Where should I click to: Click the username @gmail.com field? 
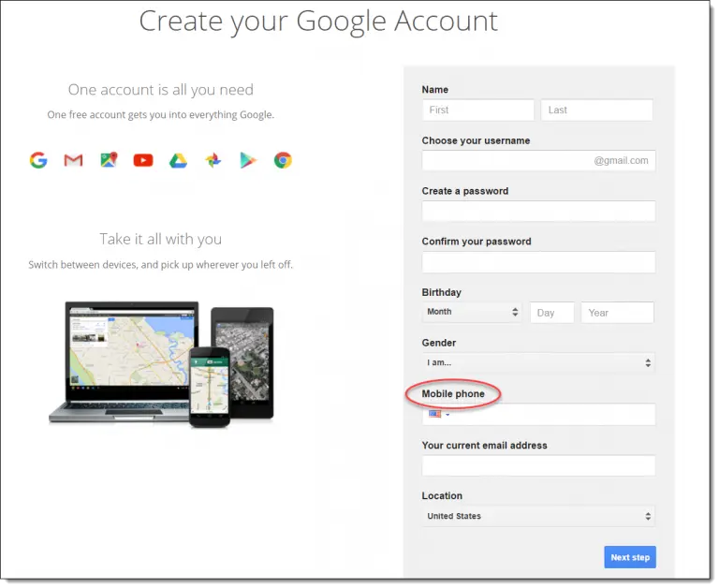pyautogui.click(x=539, y=160)
